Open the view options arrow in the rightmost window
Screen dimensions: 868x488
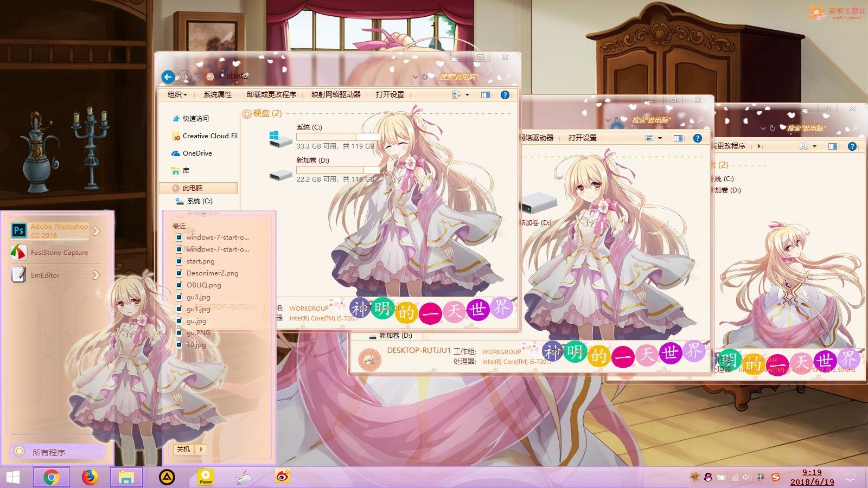click(x=814, y=146)
